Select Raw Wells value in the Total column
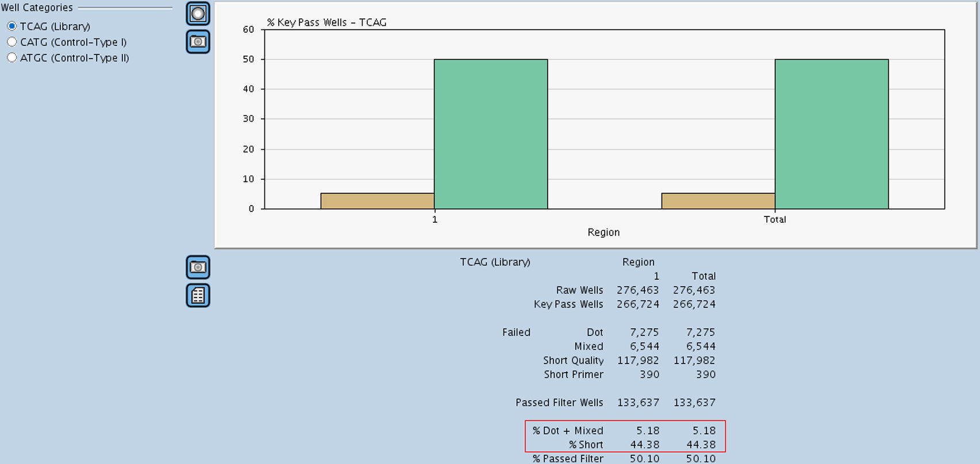 click(x=694, y=290)
